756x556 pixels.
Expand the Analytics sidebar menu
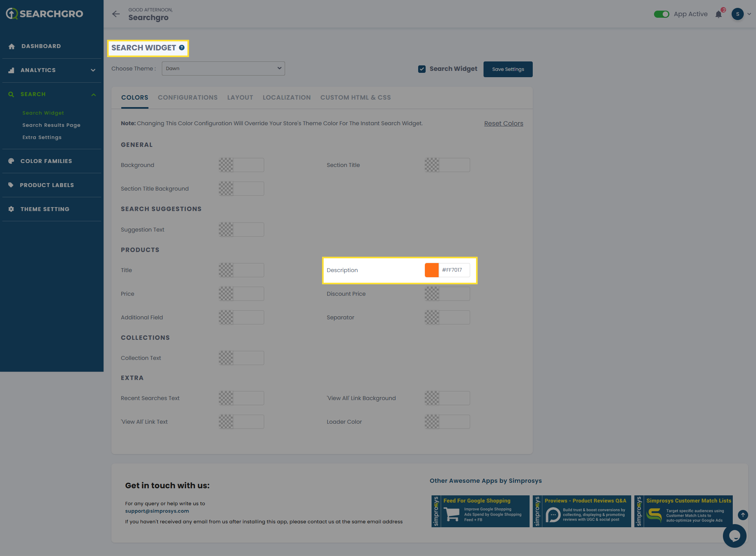pyautogui.click(x=93, y=70)
